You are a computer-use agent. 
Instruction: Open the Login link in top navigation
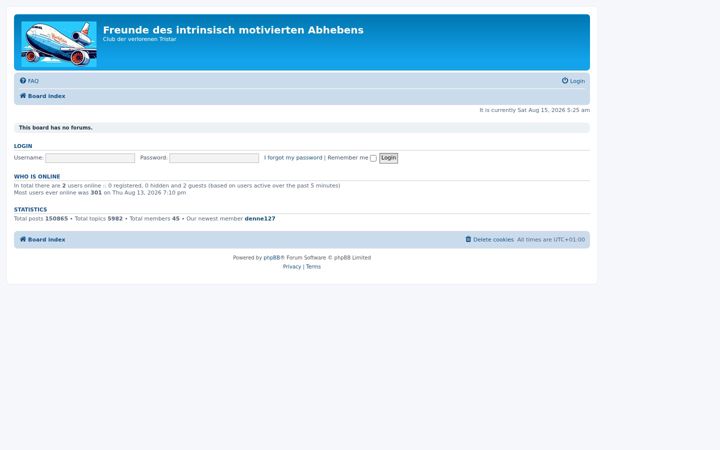[x=577, y=81]
